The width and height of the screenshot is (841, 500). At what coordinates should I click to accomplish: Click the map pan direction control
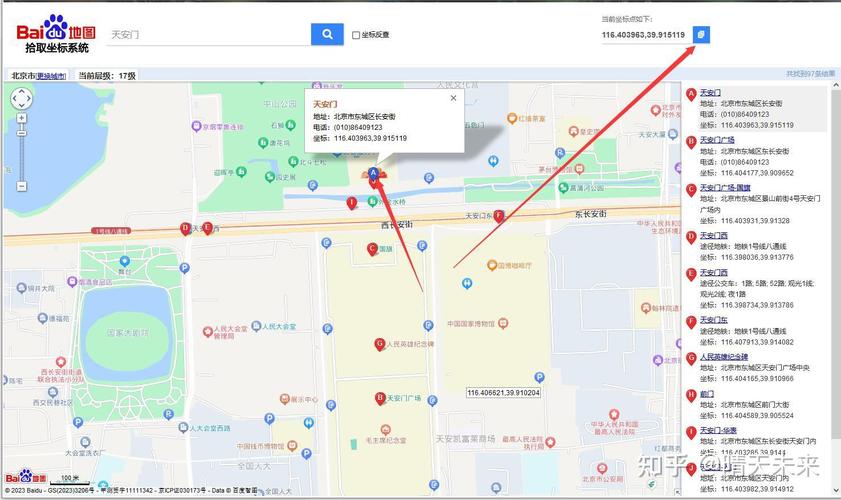point(21,98)
